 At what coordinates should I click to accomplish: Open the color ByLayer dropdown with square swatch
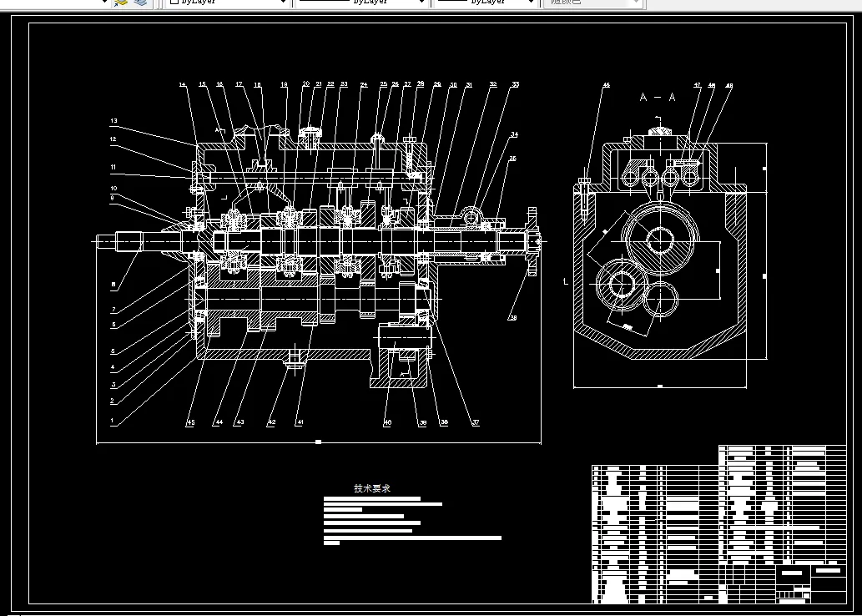(228, 3)
